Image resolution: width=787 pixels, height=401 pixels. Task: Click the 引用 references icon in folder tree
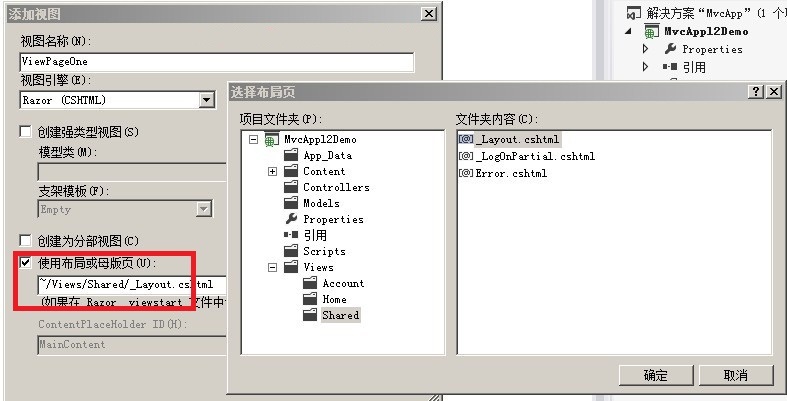pyautogui.click(x=291, y=235)
